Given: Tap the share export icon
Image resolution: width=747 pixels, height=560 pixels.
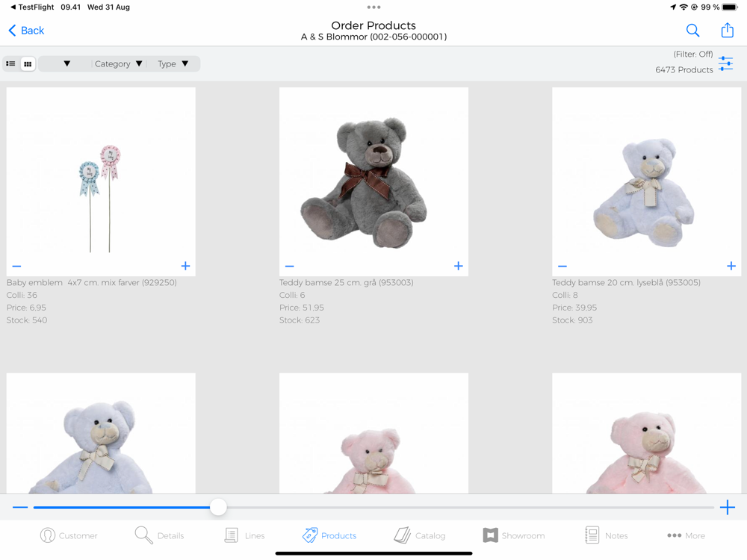Looking at the screenshot, I should pyautogui.click(x=727, y=30).
